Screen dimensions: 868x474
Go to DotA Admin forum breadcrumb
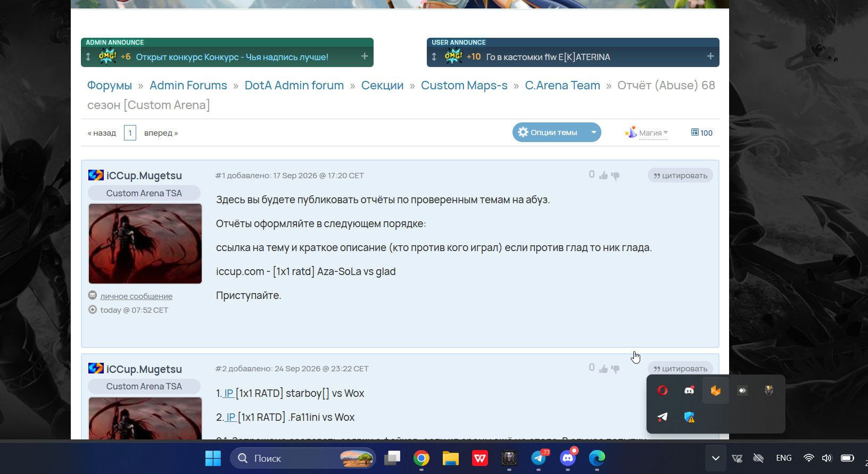pyautogui.click(x=294, y=85)
